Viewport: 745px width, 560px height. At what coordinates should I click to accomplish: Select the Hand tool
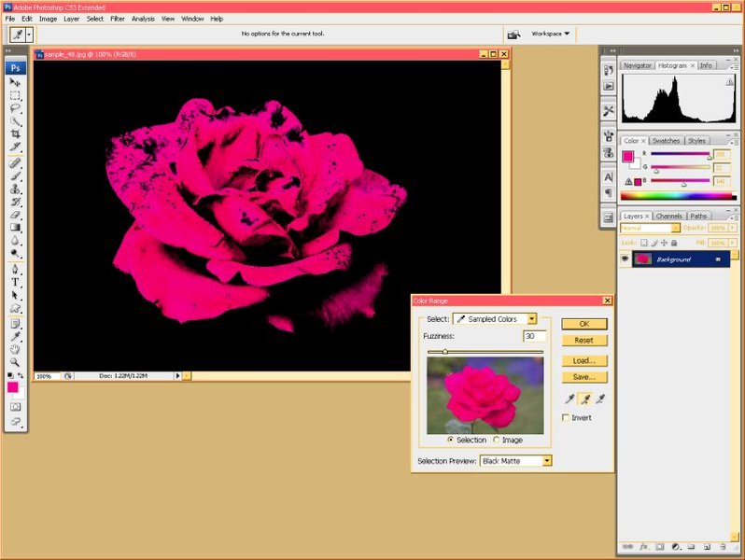click(16, 348)
